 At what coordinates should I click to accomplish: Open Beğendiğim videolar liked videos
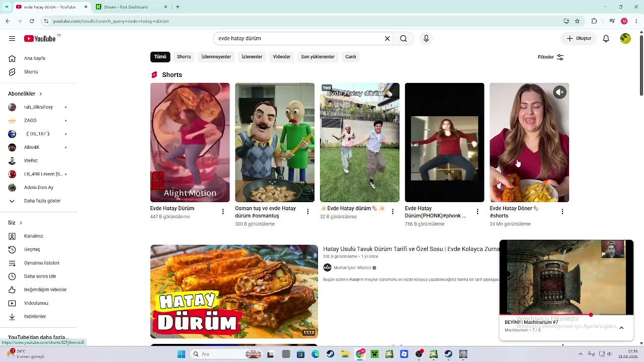pyautogui.click(x=39, y=290)
